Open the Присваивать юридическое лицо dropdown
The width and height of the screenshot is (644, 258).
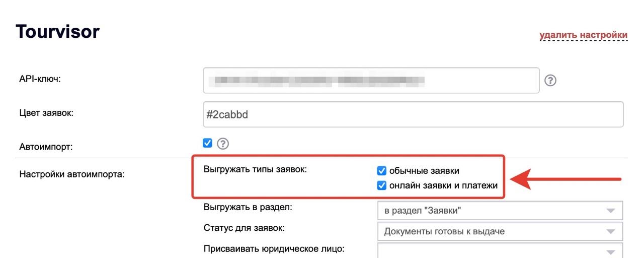click(500, 251)
